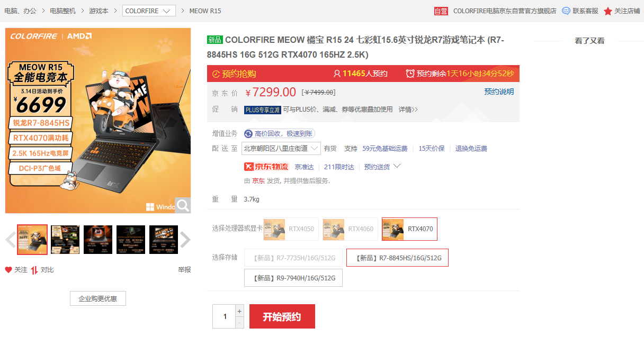Screen dimensions: 644x337
Task: Click MEOW R15 breadcrumb item
Action: pyautogui.click(x=205, y=11)
